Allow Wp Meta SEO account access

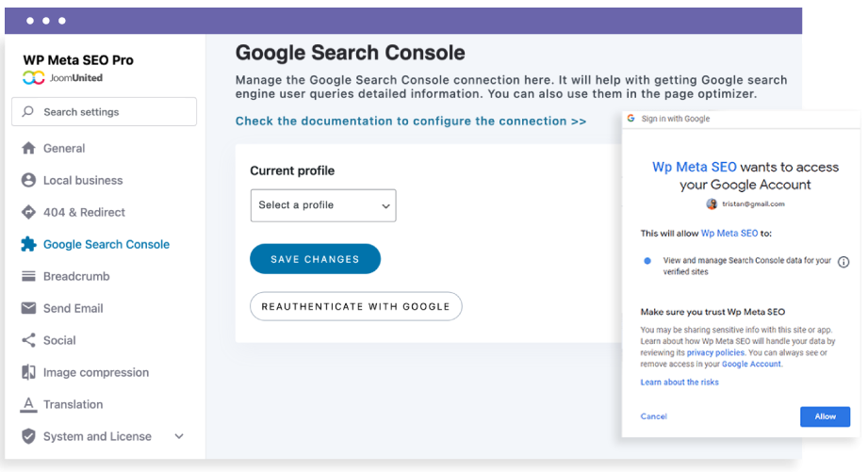point(825,416)
